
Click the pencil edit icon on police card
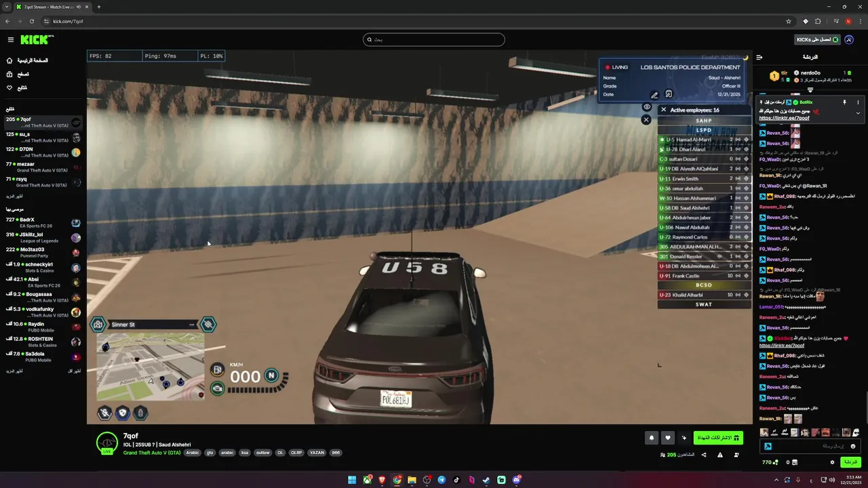654,95
